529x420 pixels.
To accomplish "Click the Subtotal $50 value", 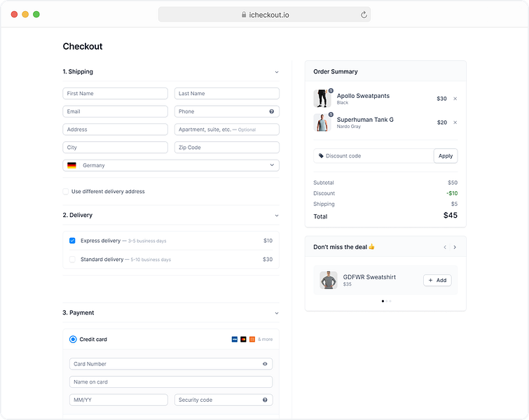I will pyautogui.click(x=453, y=183).
